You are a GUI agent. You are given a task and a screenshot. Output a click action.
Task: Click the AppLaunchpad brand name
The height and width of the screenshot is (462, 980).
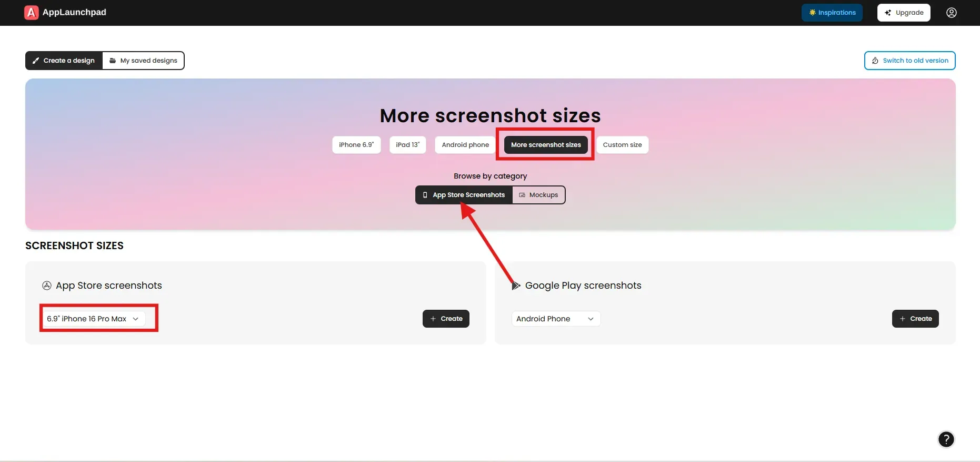point(74,12)
